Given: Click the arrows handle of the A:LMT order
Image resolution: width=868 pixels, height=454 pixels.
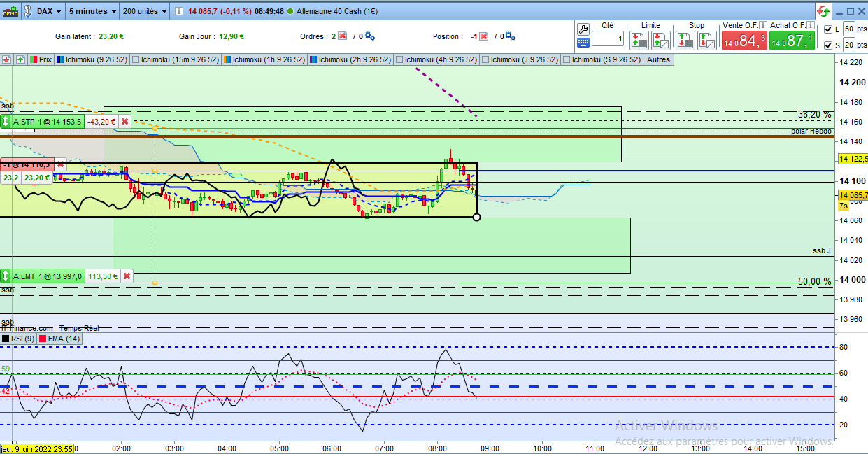Looking at the screenshot, I should click(6, 276).
